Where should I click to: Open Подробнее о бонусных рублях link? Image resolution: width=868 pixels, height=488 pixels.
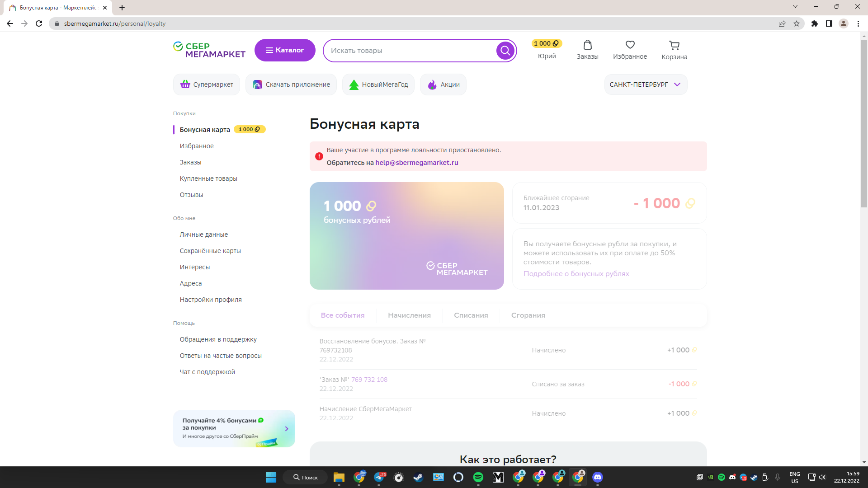(x=576, y=274)
